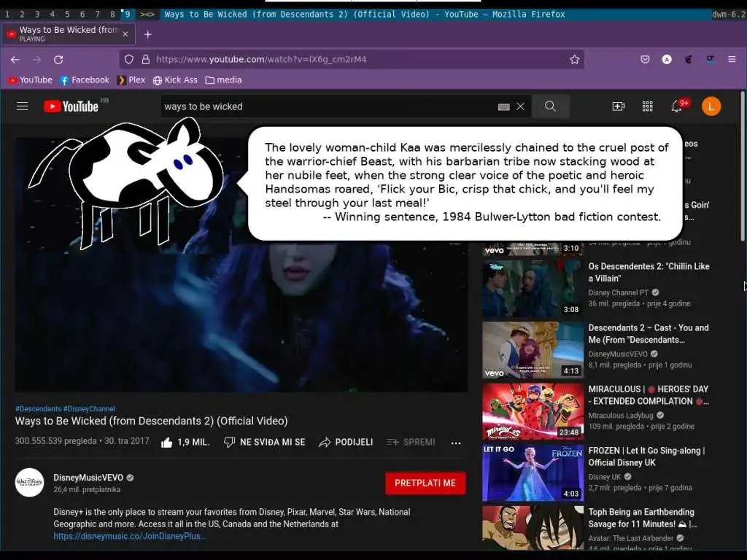Save page to Pocket icon
This screenshot has height=560, width=747.
(x=645, y=60)
